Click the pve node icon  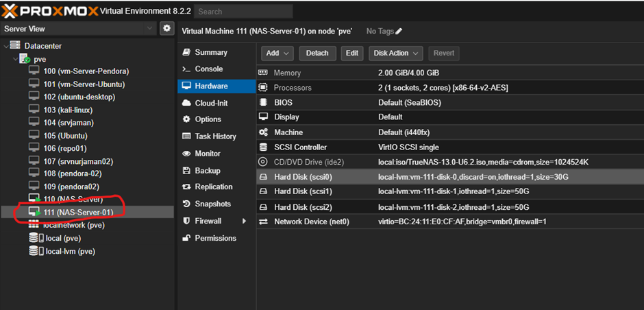tap(25, 59)
